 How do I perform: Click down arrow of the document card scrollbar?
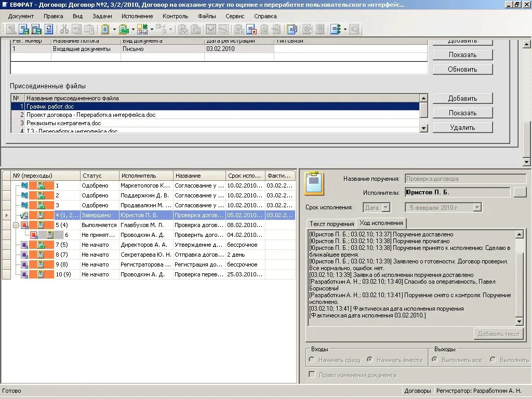[x=527, y=162]
